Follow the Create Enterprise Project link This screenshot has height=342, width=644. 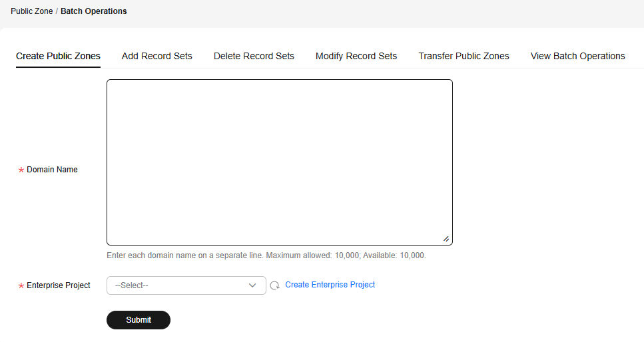[330, 285]
